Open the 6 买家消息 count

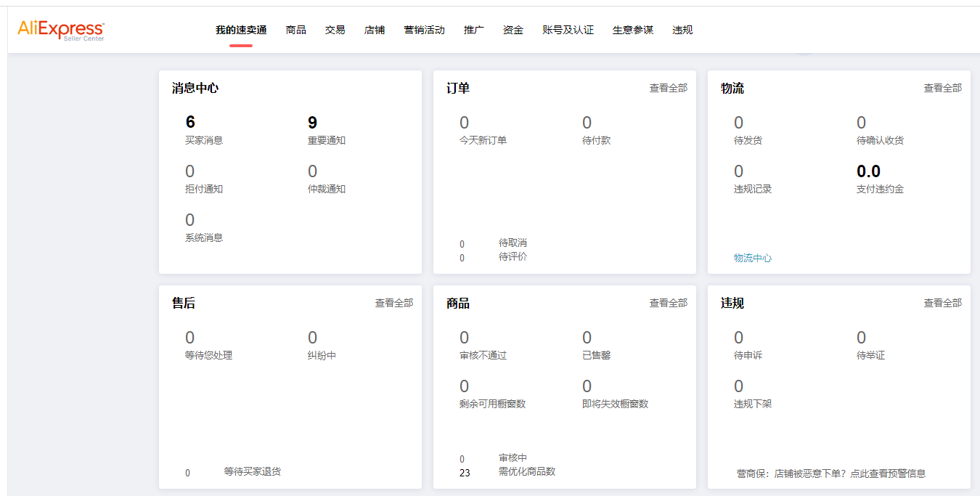click(x=191, y=123)
